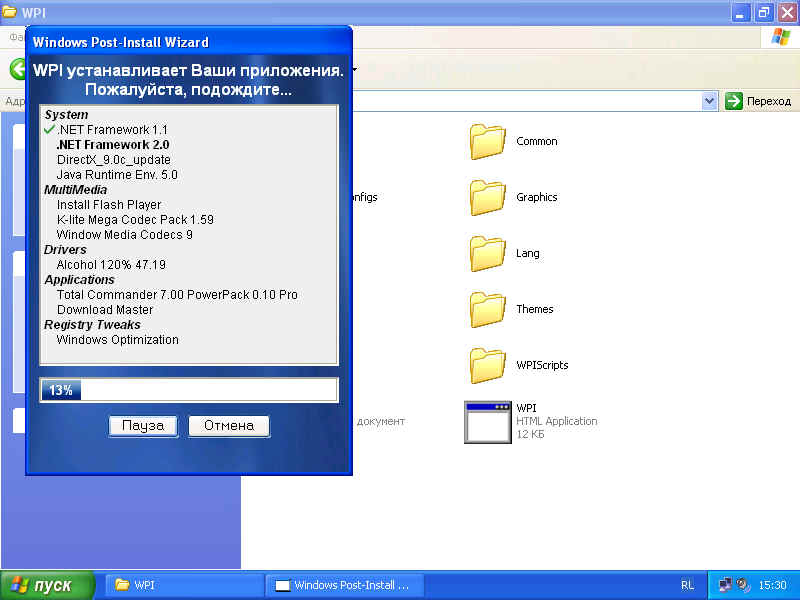Screen dimensions: 800x600
Task: Click the Drivers category heading
Action: [65, 250]
